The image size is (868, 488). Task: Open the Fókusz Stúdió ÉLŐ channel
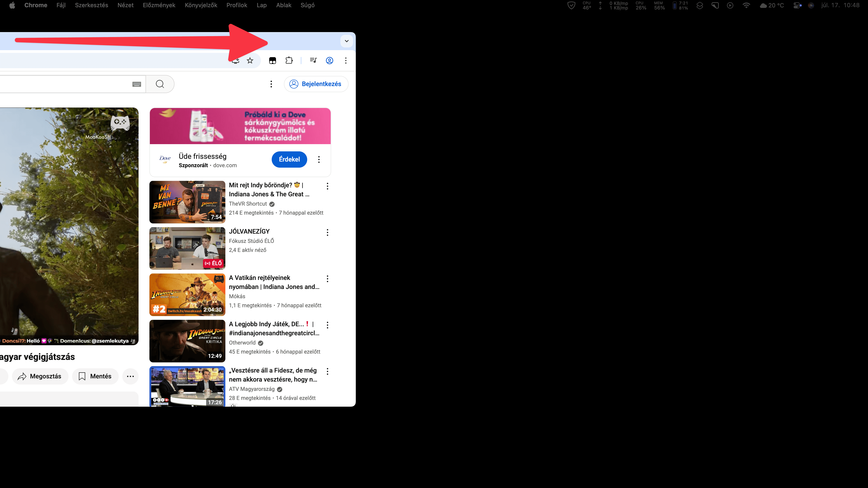[251, 241]
